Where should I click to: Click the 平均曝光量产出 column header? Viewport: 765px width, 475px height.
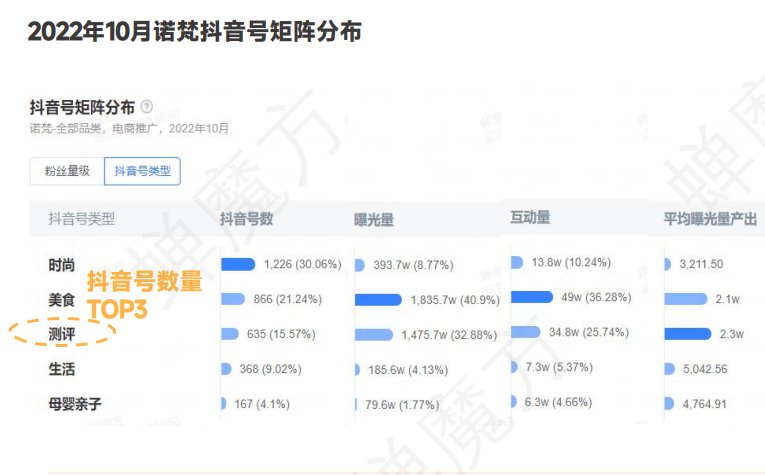click(710, 219)
